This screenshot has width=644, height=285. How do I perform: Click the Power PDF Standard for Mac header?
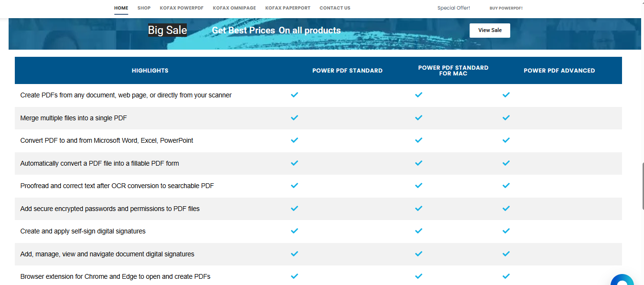(453, 71)
